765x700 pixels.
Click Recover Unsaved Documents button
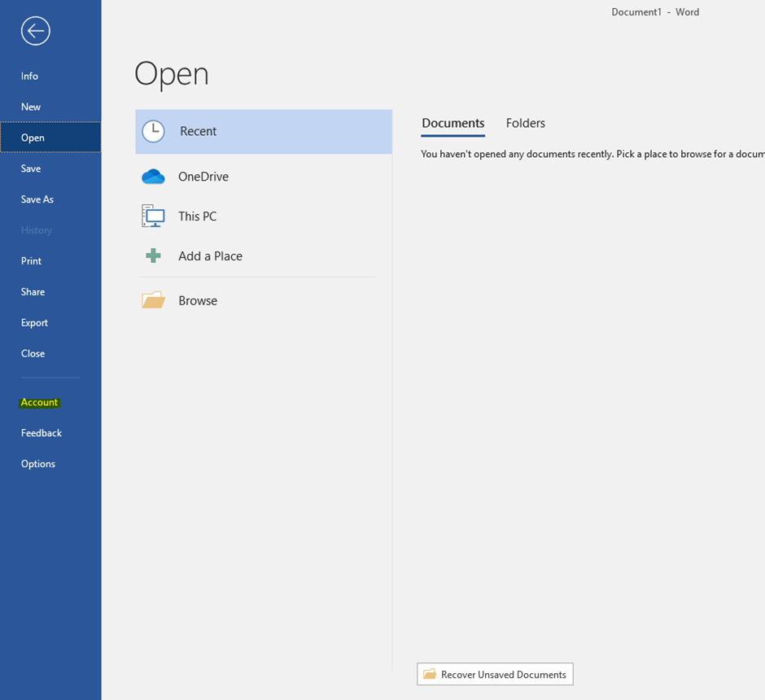click(x=495, y=674)
